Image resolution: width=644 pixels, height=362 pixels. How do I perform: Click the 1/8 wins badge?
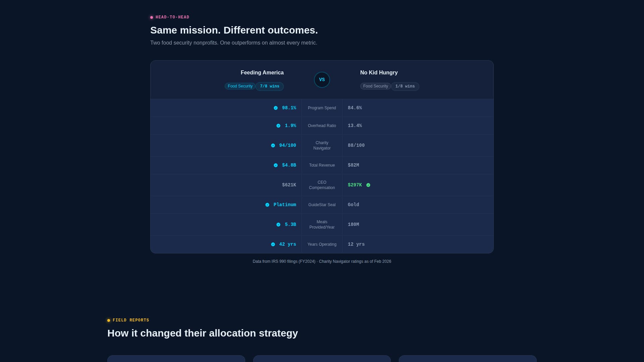click(405, 86)
